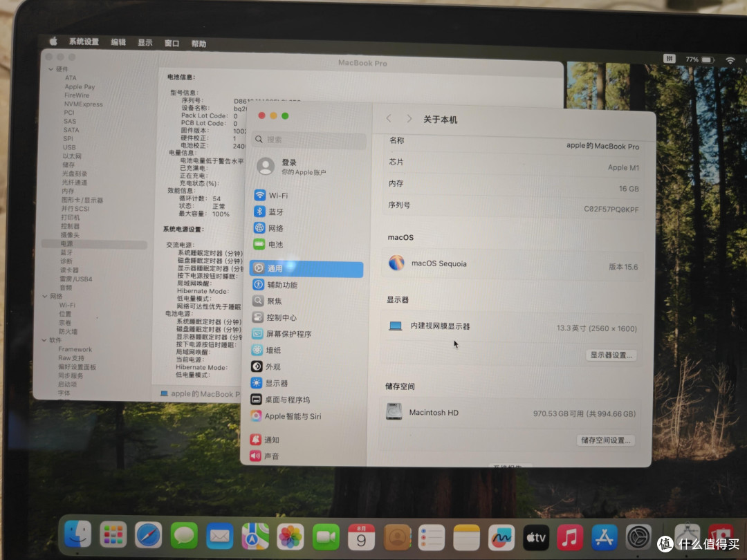
Task: Click Wi-Fi status icon in menu bar
Action: (x=730, y=60)
